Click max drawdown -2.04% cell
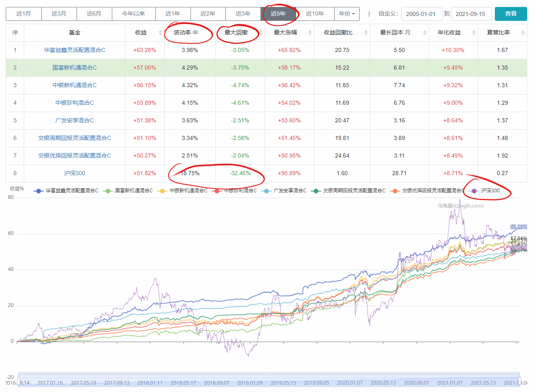535x392 pixels. click(240, 155)
